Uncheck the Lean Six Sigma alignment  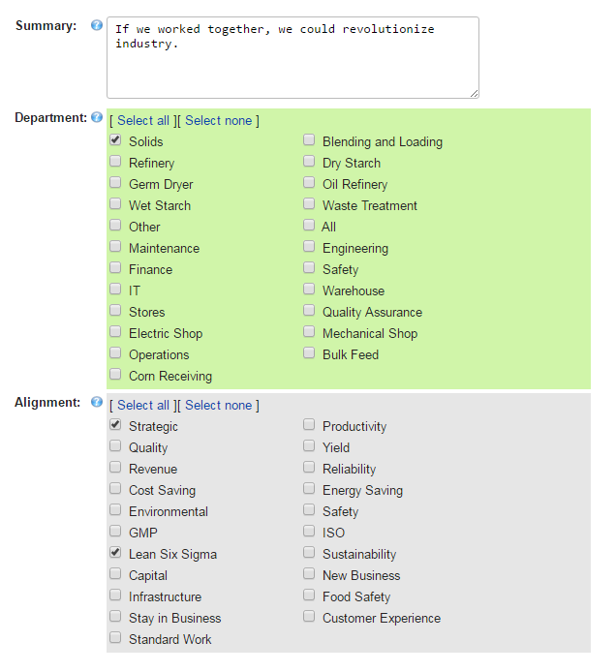115,553
